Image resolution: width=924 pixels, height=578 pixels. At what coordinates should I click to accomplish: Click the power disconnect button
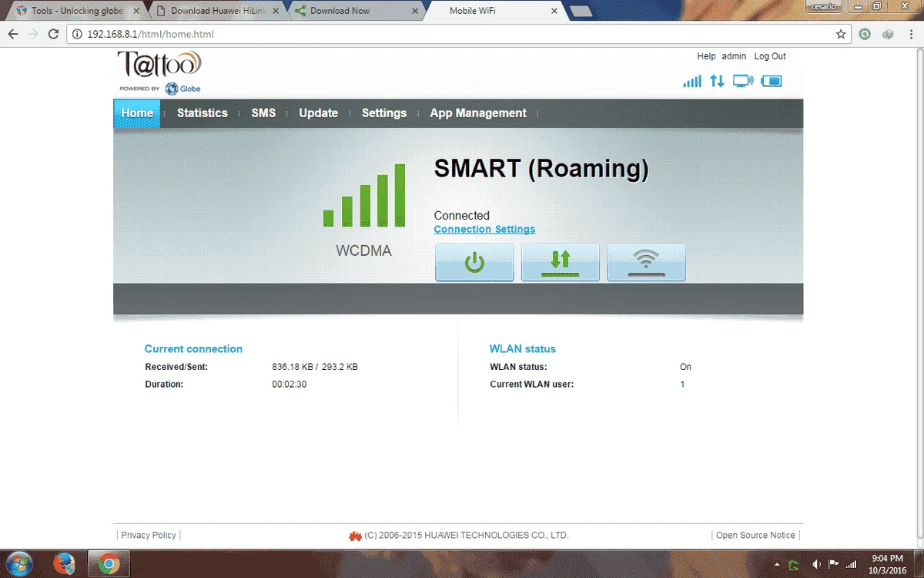tap(474, 263)
